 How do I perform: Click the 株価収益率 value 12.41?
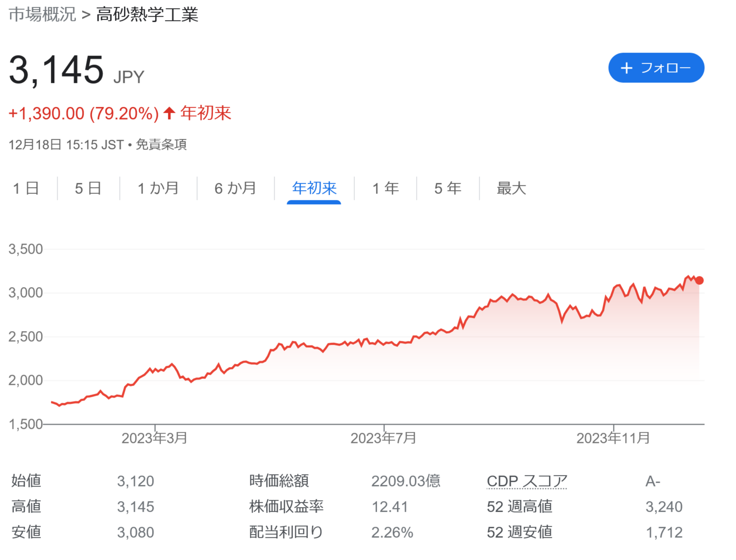pyautogui.click(x=390, y=507)
